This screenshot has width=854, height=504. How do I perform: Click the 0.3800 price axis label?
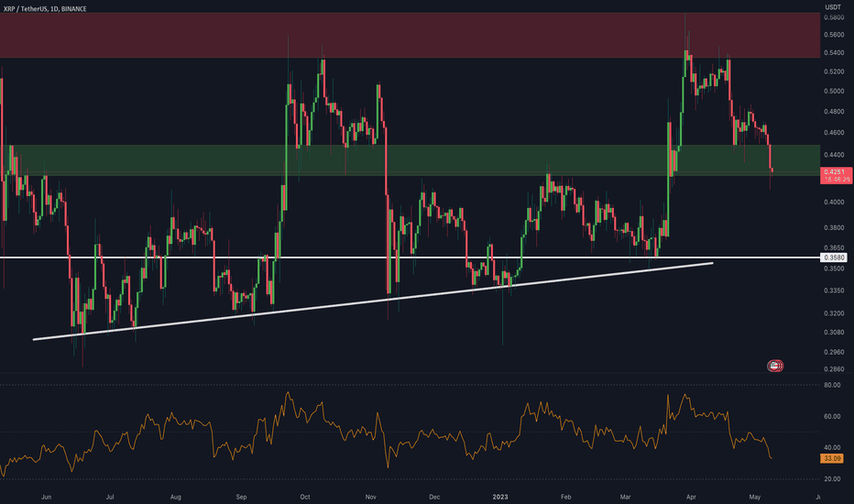coord(834,228)
